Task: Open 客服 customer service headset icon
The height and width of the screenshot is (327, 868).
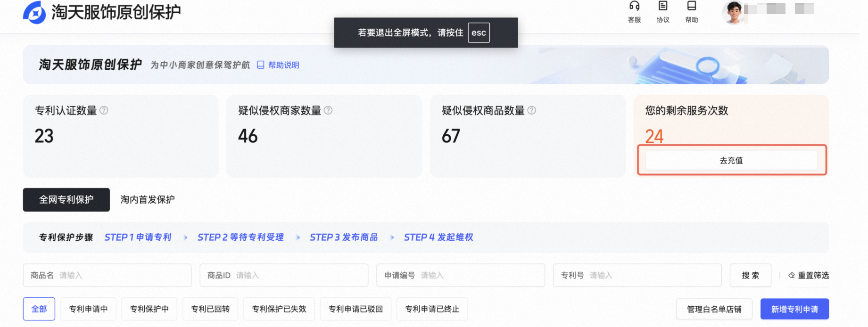Action: [x=634, y=6]
